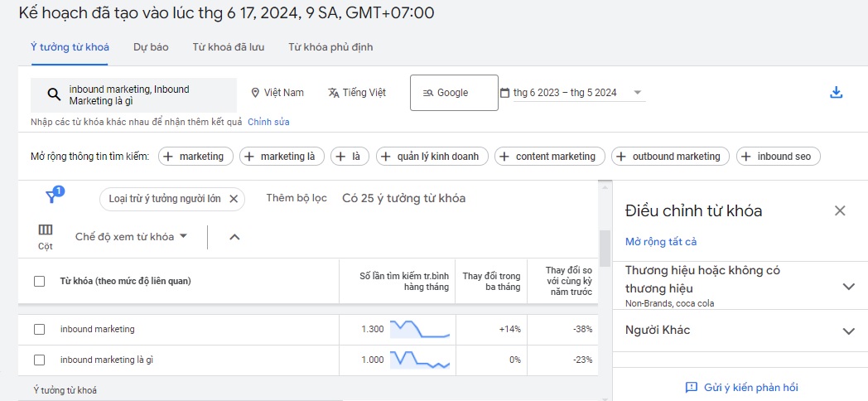This screenshot has height=401, width=868.
Task: Add the là keyword chip
Action: click(x=350, y=157)
